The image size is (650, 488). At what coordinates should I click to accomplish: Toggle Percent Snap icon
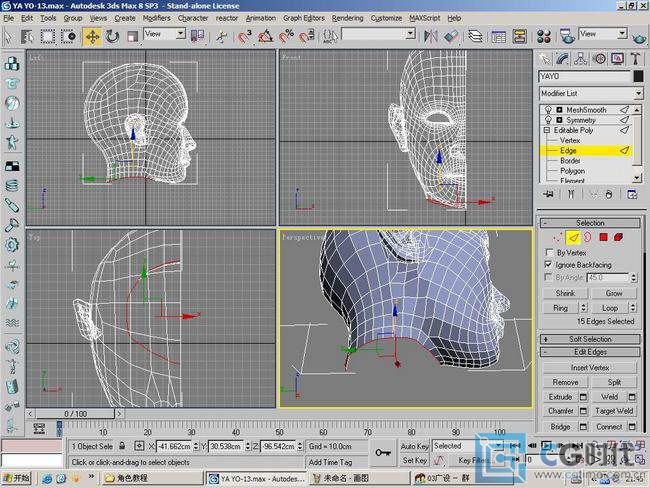(x=286, y=36)
